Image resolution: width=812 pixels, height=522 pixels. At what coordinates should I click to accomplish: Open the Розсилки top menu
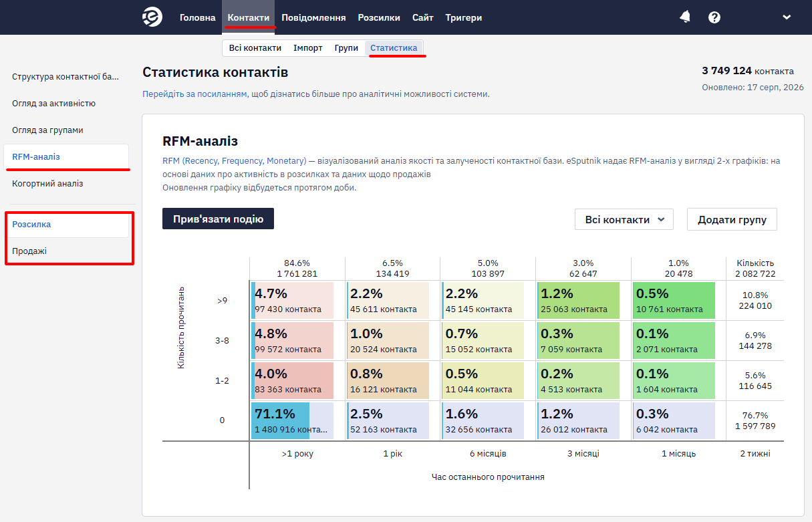(379, 17)
